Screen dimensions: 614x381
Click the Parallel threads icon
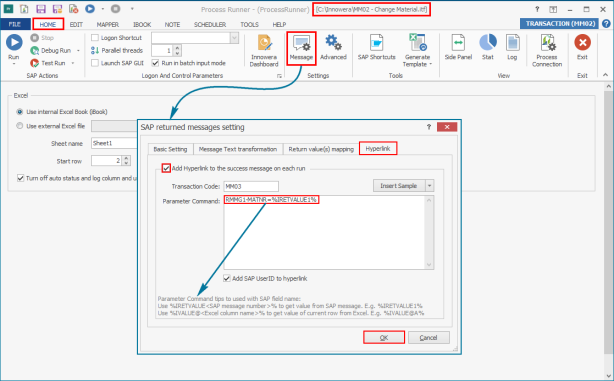pos(95,51)
